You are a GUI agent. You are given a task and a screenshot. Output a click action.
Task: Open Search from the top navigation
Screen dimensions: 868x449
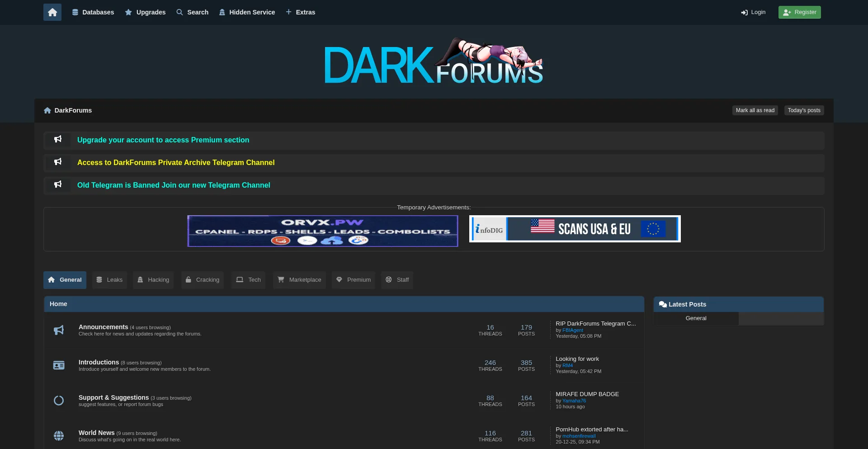pos(192,12)
